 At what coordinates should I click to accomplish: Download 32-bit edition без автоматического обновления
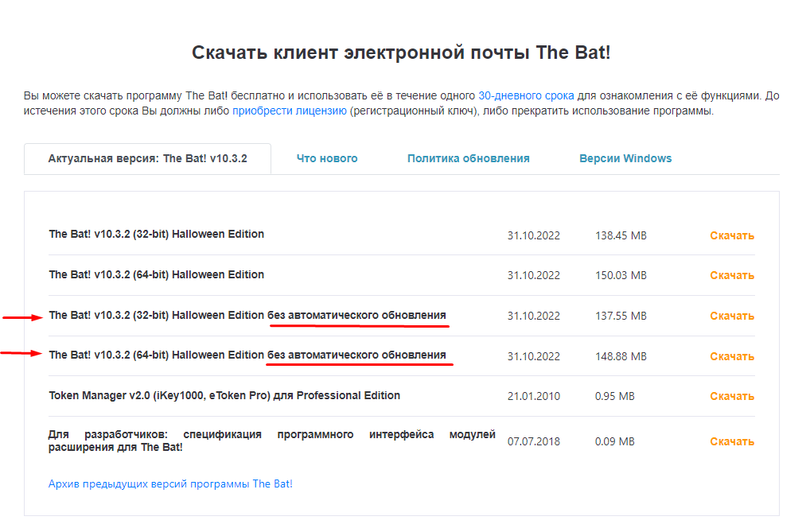pyautogui.click(x=732, y=316)
